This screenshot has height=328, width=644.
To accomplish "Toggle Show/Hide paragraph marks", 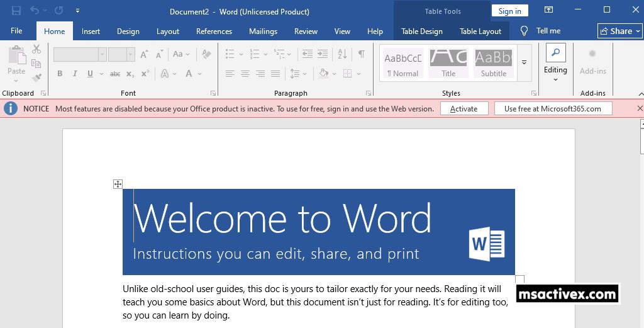I will point(361,55).
